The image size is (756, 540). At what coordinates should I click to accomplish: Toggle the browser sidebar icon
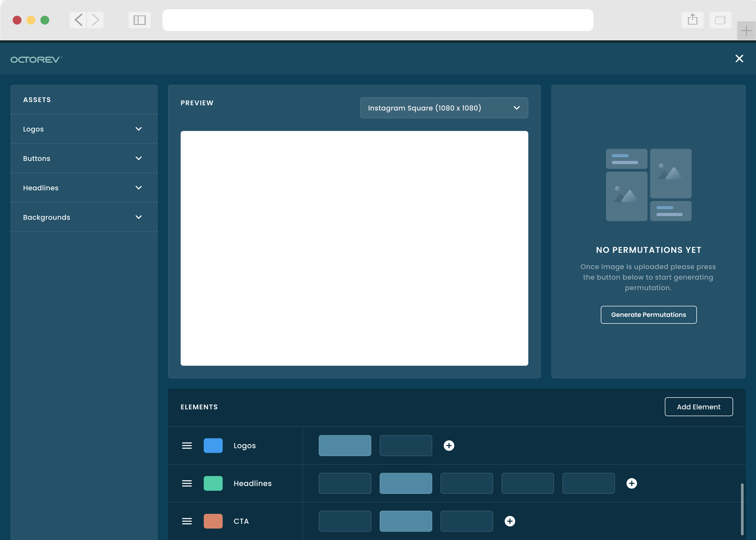[139, 20]
